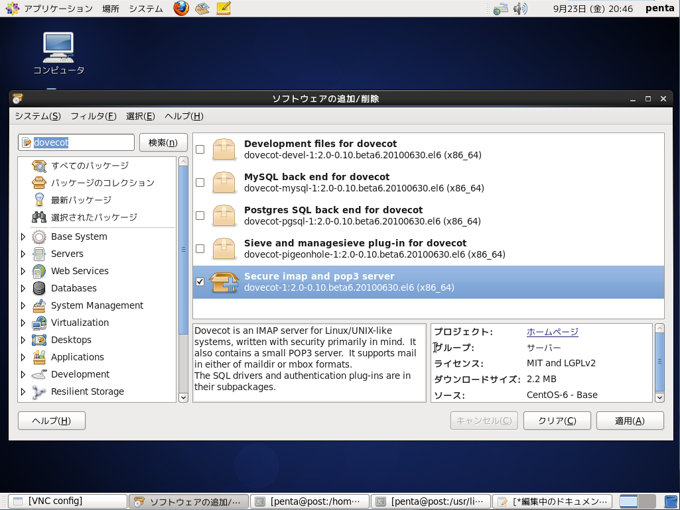Click the Desktops category icon

[39, 340]
